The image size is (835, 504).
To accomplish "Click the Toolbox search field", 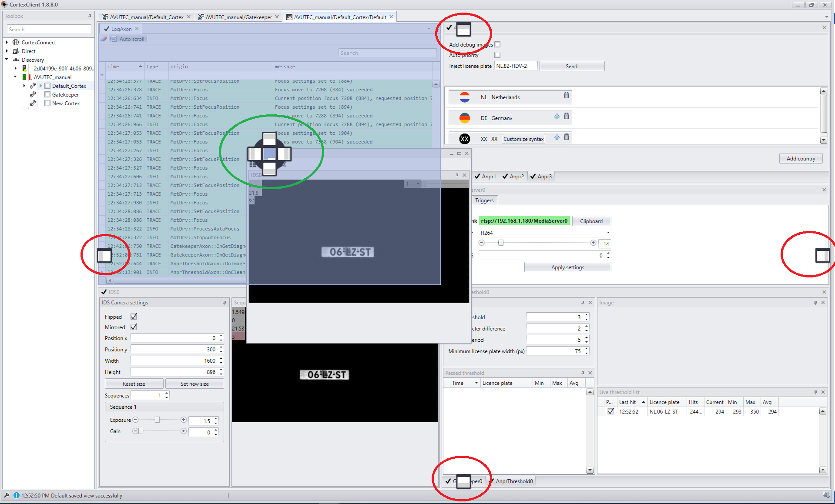I will [49, 29].
